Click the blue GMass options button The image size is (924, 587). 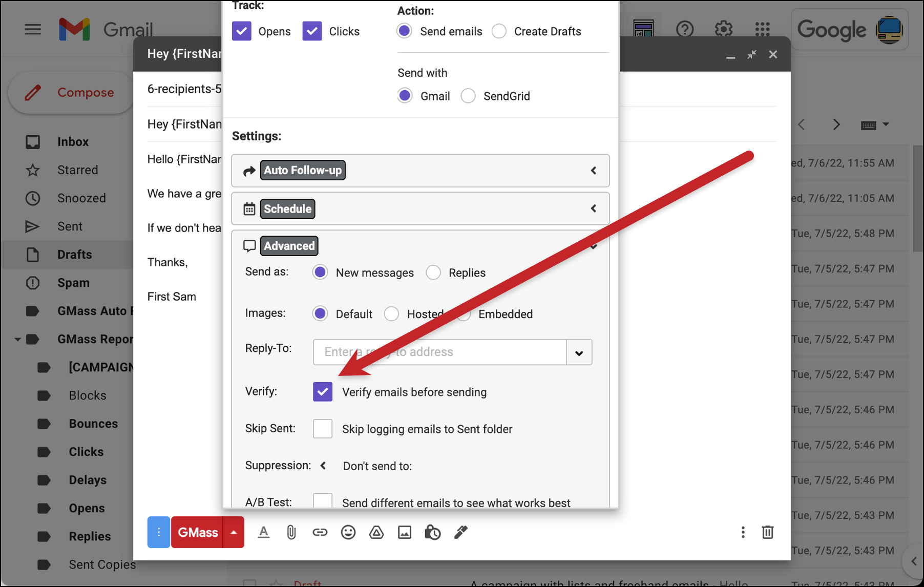pyautogui.click(x=159, y=532)
